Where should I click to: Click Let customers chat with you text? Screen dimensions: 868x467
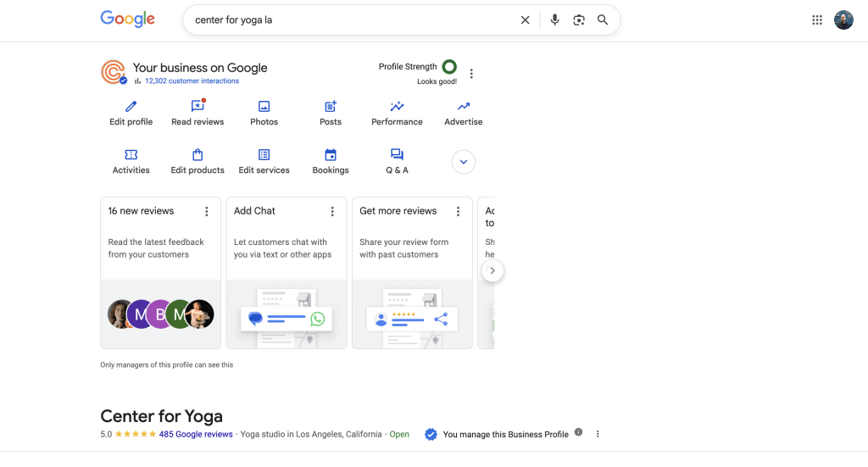(282, 247)
